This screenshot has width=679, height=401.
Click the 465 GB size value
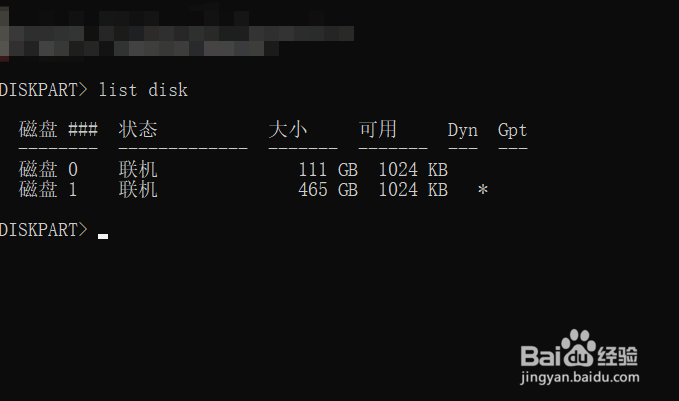[x=328, y=190]
